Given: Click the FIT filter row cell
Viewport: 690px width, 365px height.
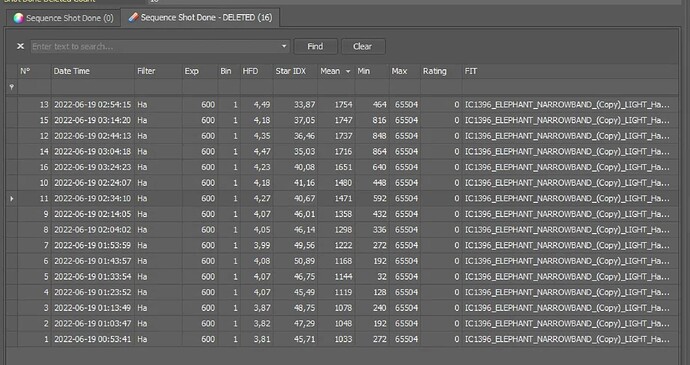Looking at the screenshot, I should point(569,87).
